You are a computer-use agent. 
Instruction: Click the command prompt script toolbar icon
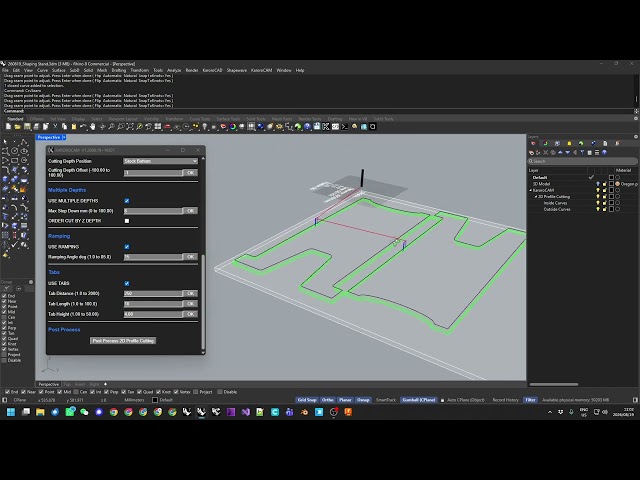344,127
